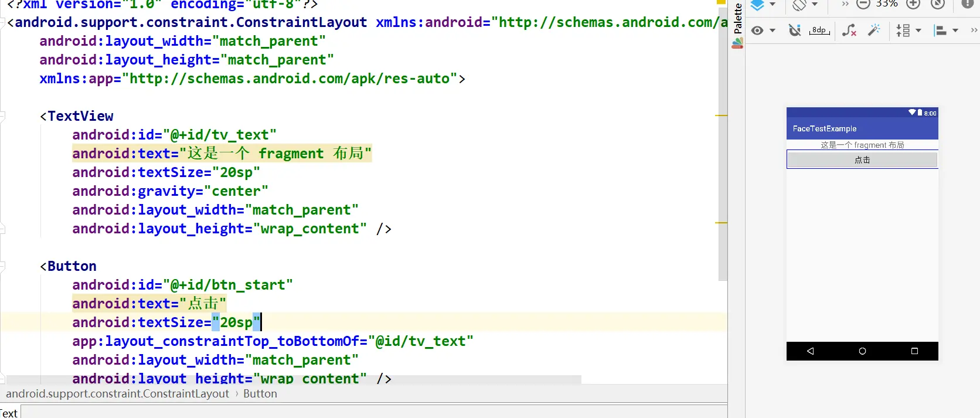Image resolution: width=980 pixels, height=418 pixels.
Task: Click the editor vertical scrollbar thumb
Action: pyautogui.click(x=723, y=145)
